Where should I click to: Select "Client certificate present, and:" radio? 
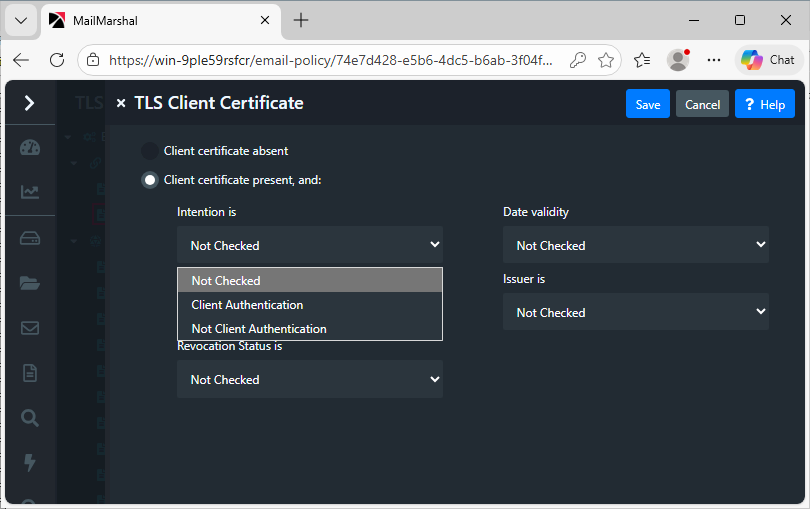[x=150, y=180]
